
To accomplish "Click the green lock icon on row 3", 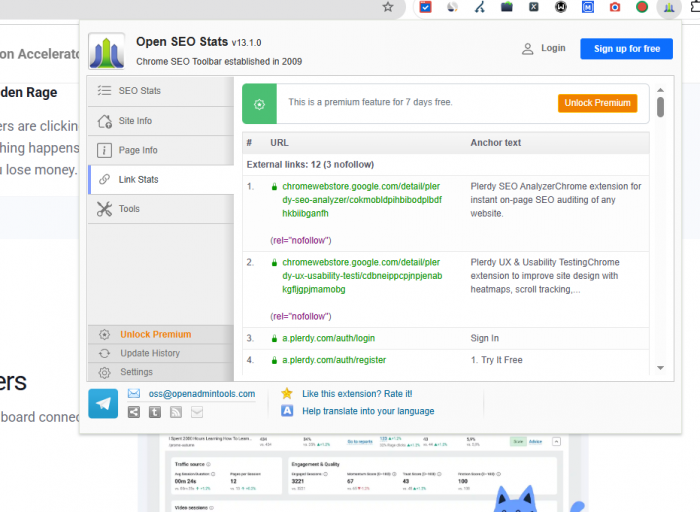I will [274, 339].
